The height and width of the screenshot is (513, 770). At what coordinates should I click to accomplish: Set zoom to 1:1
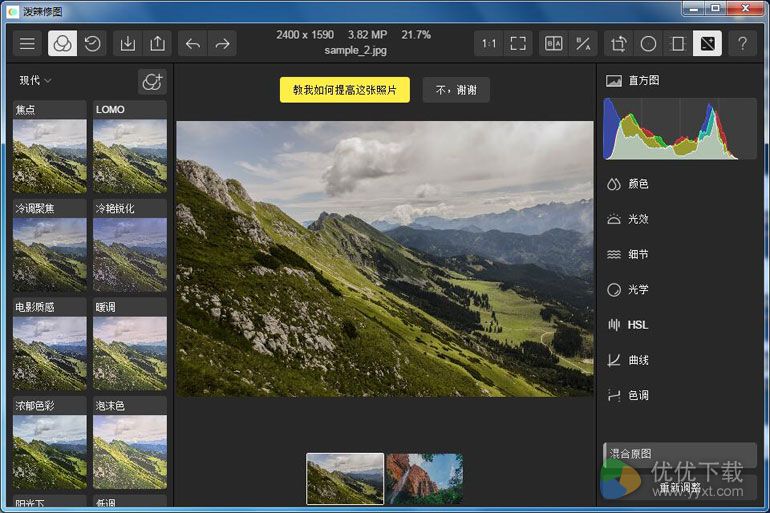click(489, 44)
